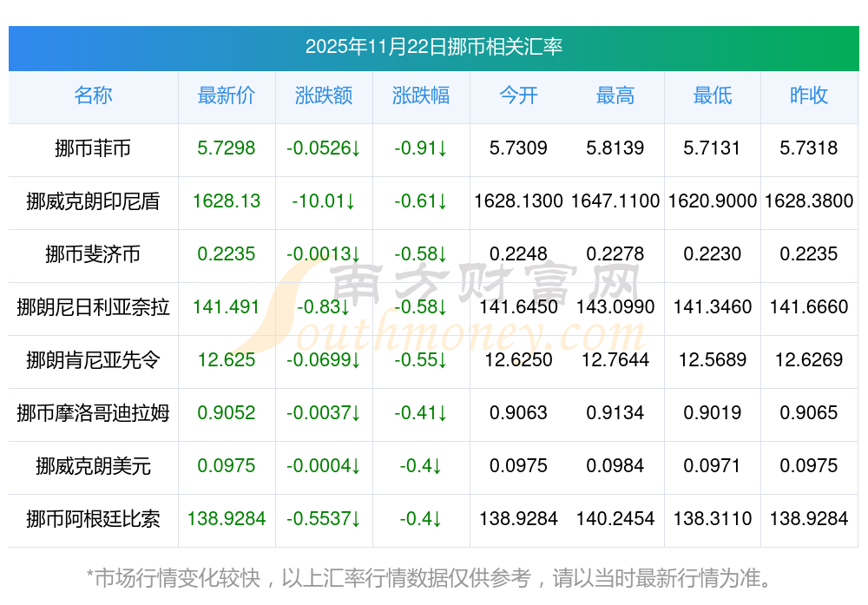Open the 挪朗肯尼亚先令 currency pair

tap(93, 360)
